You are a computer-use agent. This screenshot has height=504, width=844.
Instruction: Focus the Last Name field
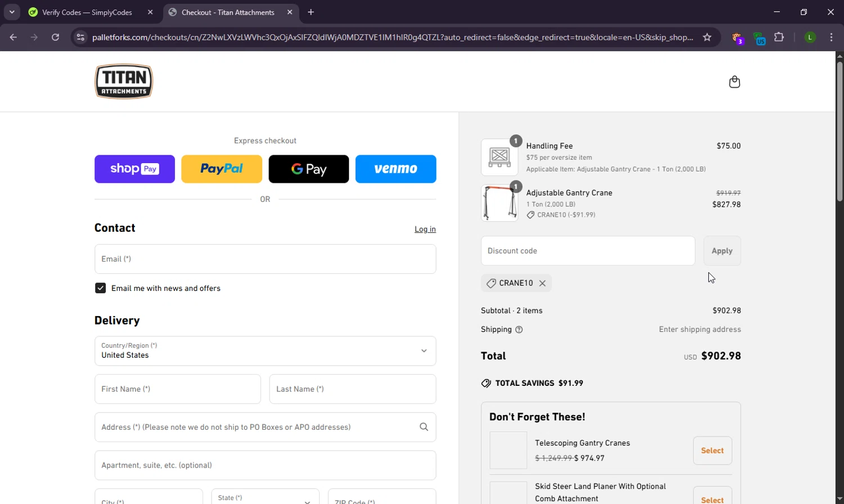(x=353, y=389)
